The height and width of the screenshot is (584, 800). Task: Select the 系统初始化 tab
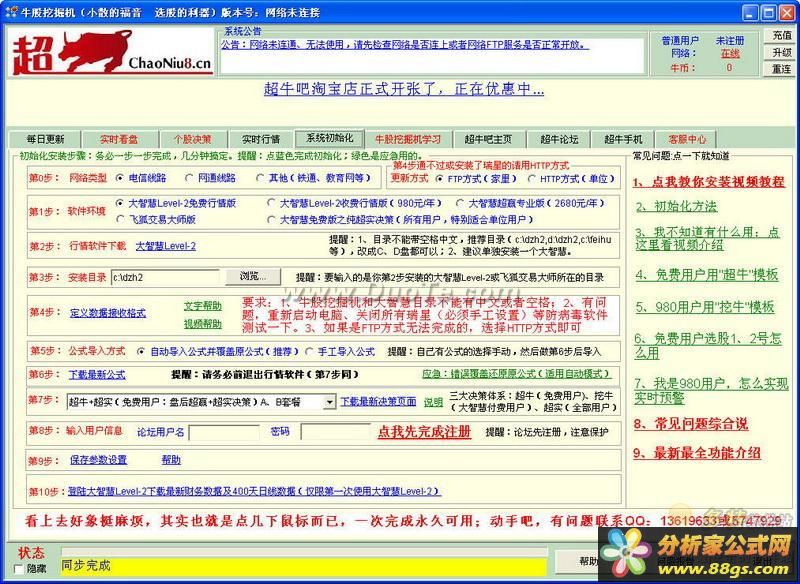click(330, 138)
